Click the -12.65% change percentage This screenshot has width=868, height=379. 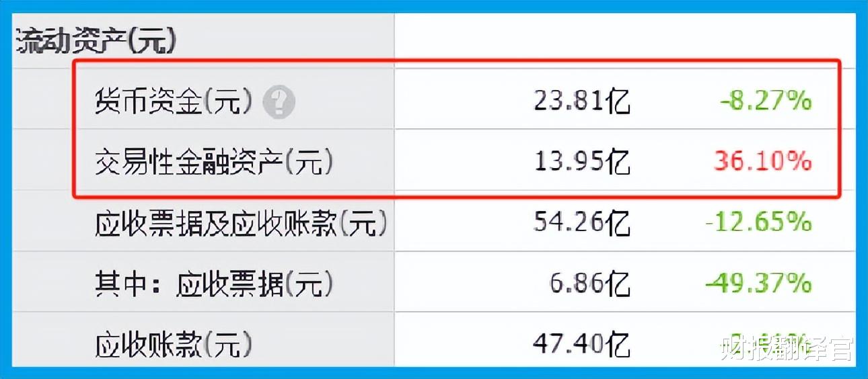[758, 223]
